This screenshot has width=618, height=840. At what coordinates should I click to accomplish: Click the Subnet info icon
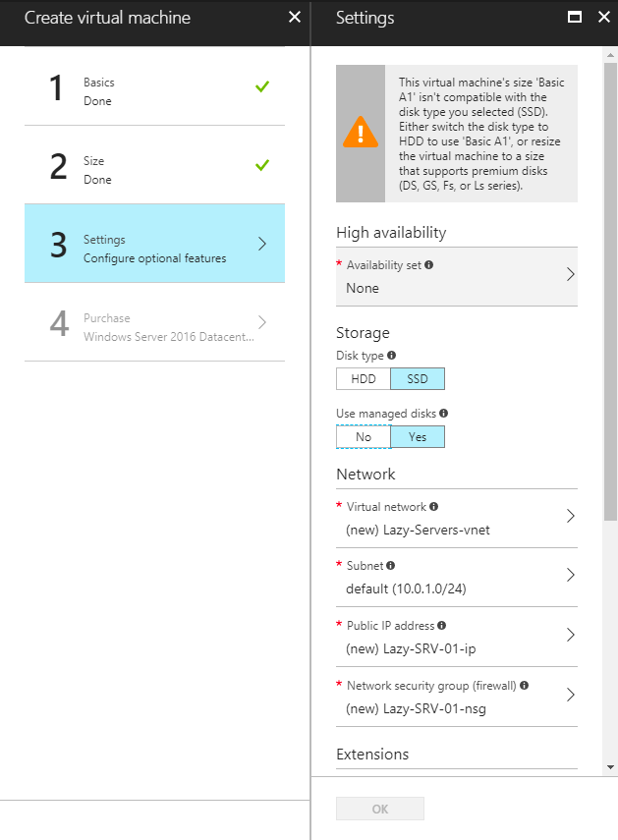click(x=391, y=566)
